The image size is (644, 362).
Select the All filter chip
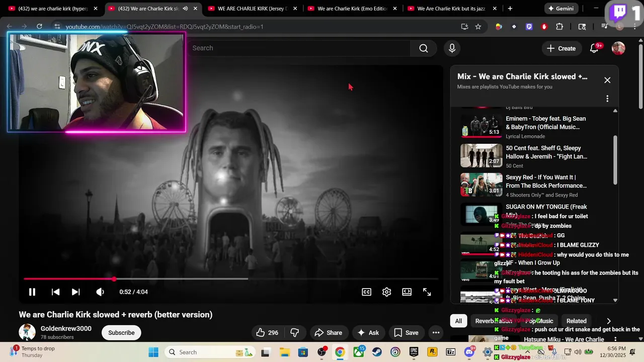458,321
